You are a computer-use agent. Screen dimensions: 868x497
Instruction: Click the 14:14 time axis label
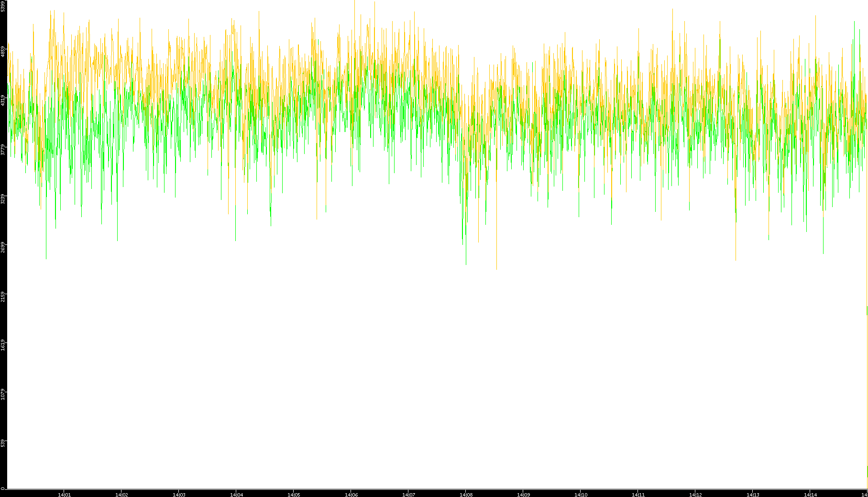[x=811, y=495]
